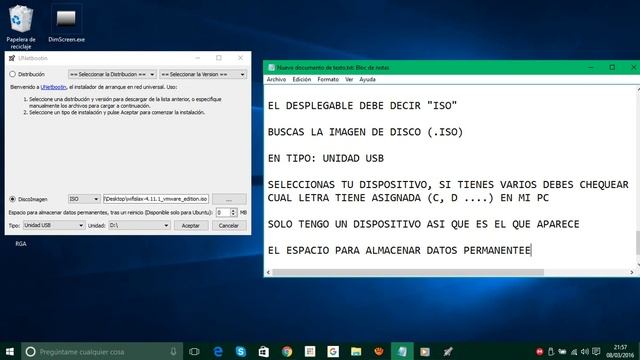Follow the UNetbootin hyperlink

coord(53,87)
